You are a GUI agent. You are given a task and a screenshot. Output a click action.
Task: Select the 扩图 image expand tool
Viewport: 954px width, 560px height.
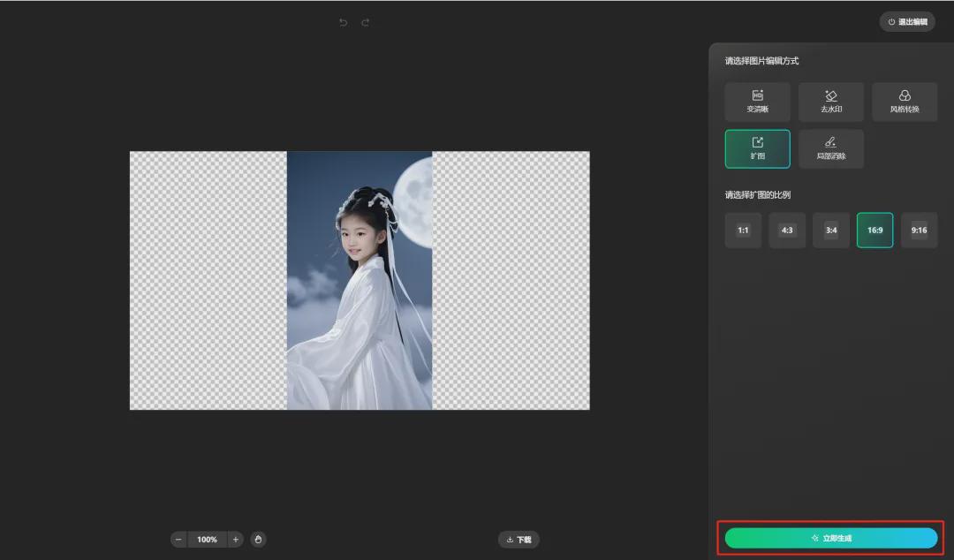pos(757,148)
